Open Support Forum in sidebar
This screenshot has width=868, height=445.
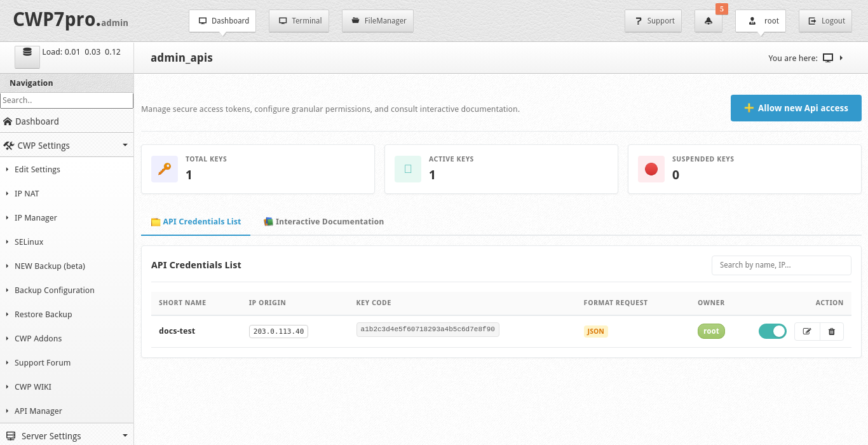click(x=67, y=363)
